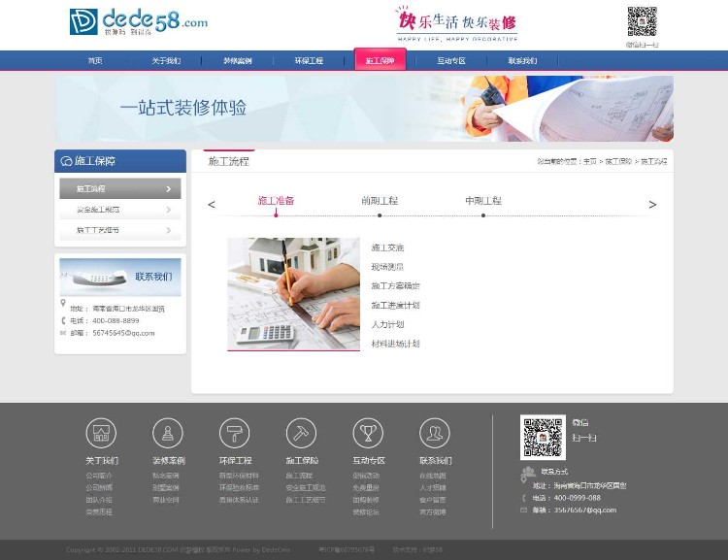Screen dimensions: 728x560
Task: Go to next step with right arrow
Action: tap(652, 205)
